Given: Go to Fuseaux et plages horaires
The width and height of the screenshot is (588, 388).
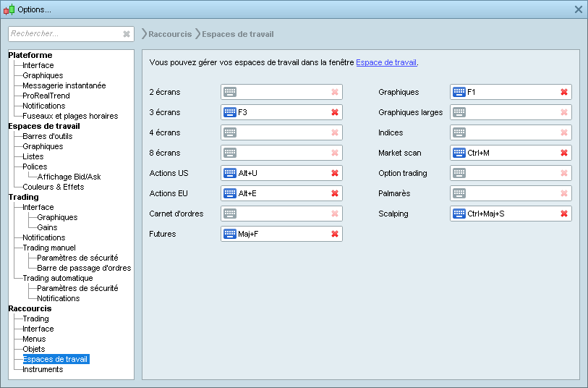Looking at the screenshot, I should 69,116.
